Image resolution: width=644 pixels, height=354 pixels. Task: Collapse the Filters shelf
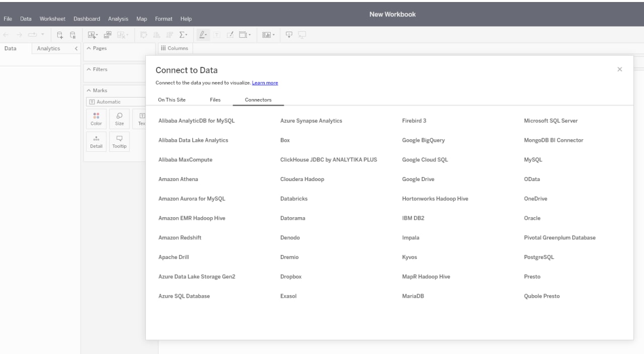89,69
